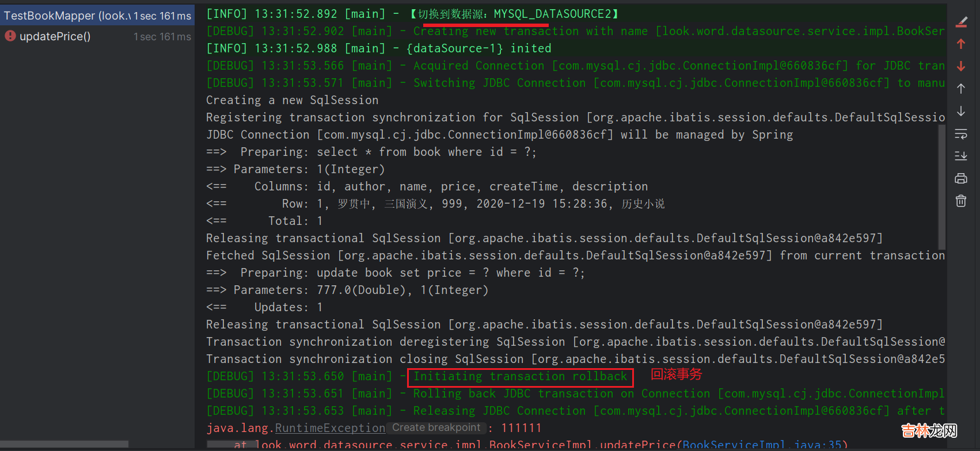The width and height of the screenshot is (980, 451).
Task: Select the updatePrice() test row
Action: click(97, 36)
